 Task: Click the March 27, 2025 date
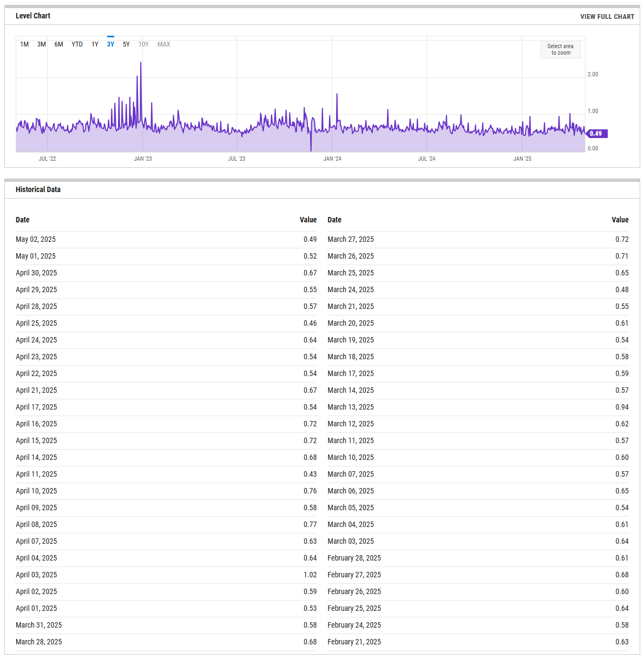351,239
